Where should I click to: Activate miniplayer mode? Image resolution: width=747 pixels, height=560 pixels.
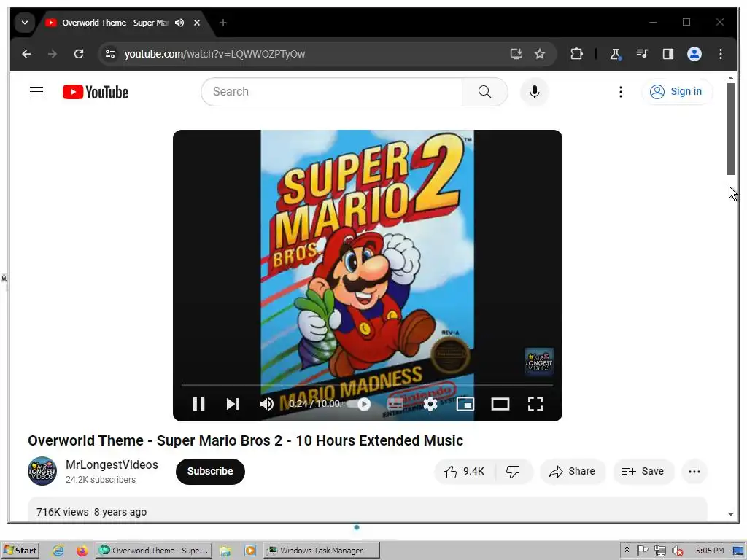point(465,404)
